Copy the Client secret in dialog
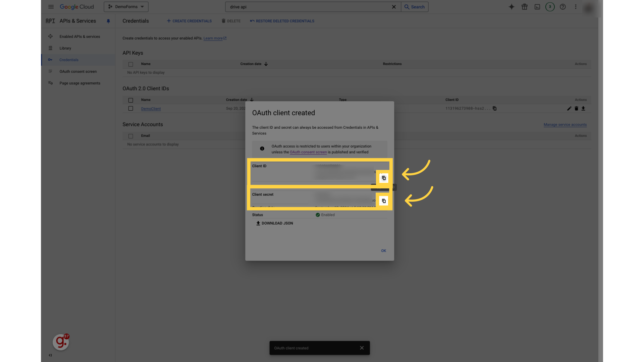The width and height of the screenshot is (644, 362). pyautogui.click(x=384, y=201)
